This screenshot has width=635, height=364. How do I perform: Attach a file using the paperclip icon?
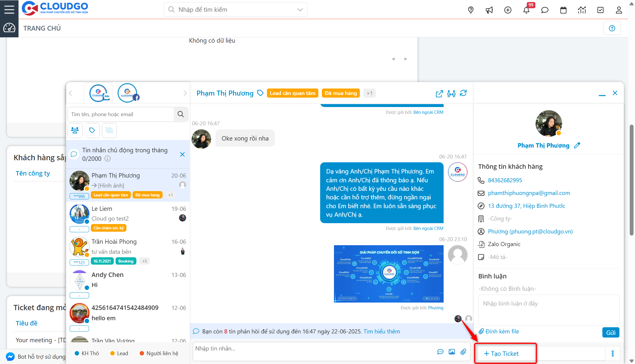[464, 352]
